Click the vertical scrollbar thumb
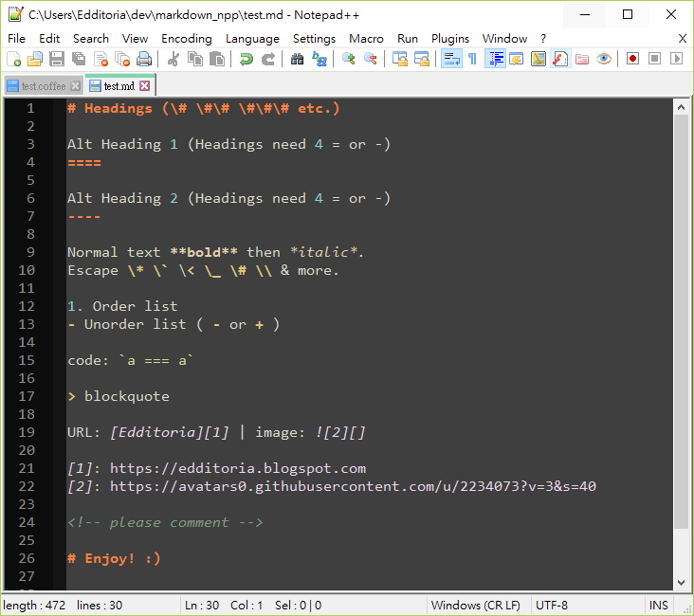Screen dimensions: 694x616 pyautogui.click(x=681, y=321)
